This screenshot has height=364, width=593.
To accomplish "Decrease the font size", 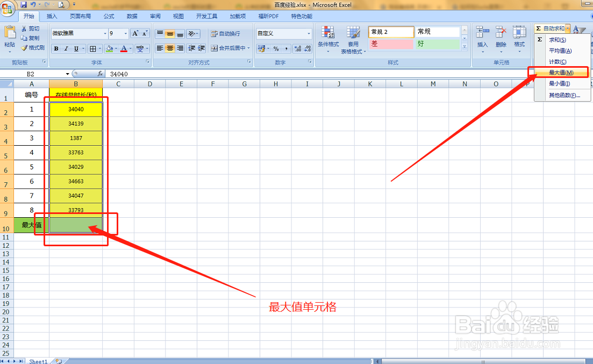I will pos(145,33).
